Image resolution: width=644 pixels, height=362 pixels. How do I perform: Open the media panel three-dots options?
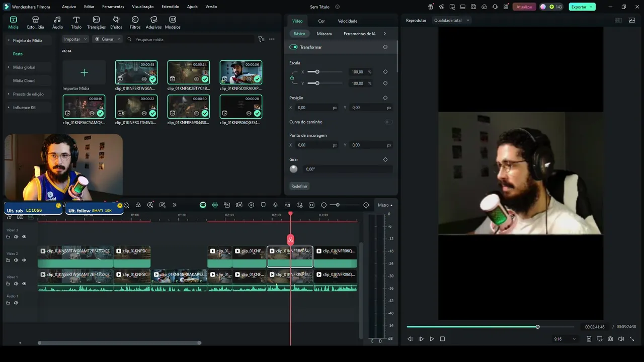tap(272, 39)
